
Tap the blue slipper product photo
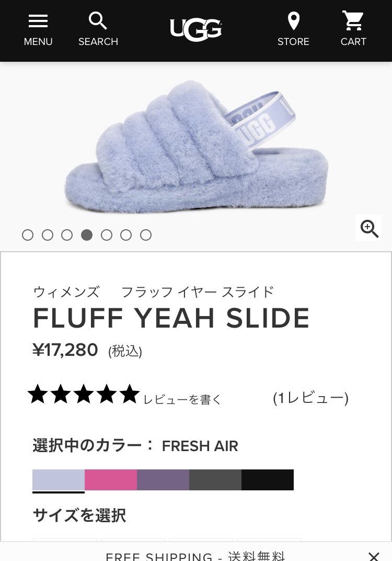tap(197, 147)
